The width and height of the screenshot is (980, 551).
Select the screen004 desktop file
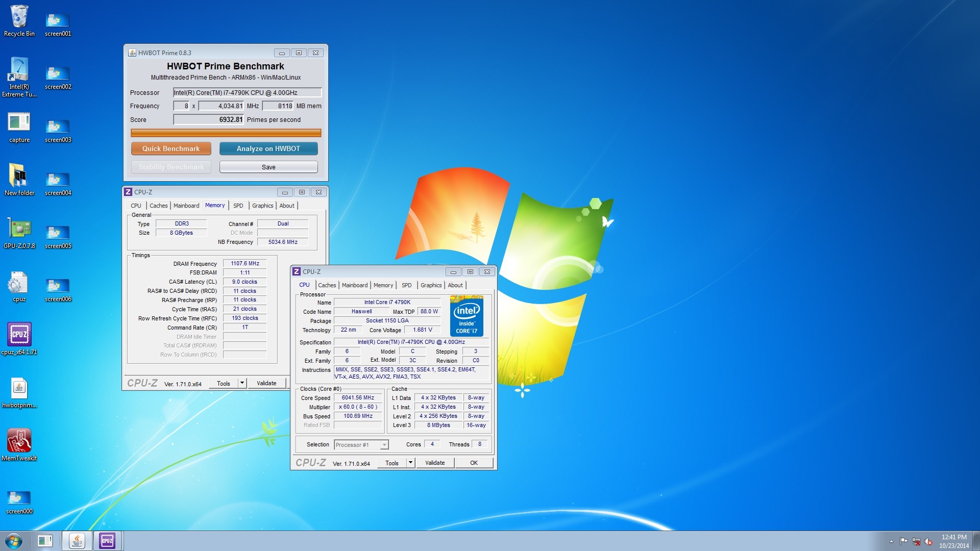pos(58,184)
